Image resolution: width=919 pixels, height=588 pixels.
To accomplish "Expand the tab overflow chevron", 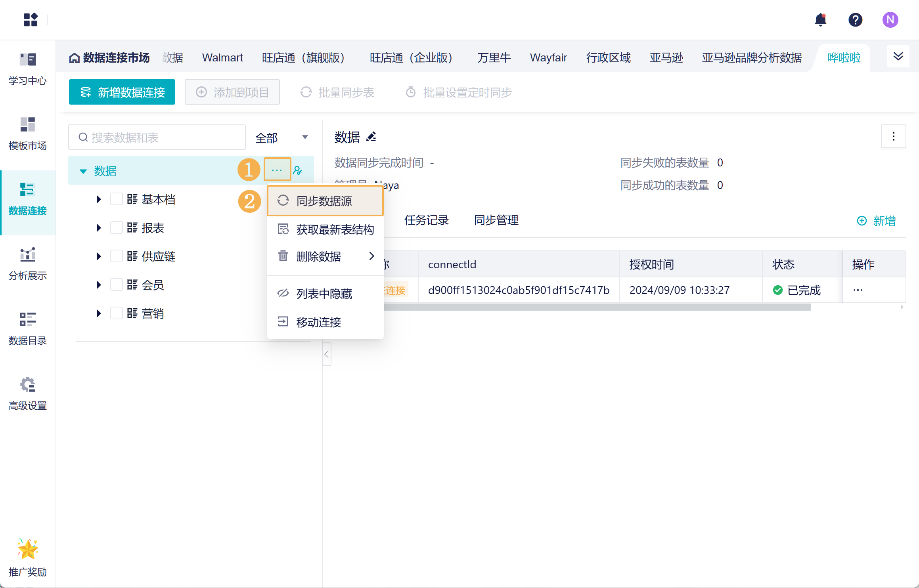I will [x=898, y=56].
